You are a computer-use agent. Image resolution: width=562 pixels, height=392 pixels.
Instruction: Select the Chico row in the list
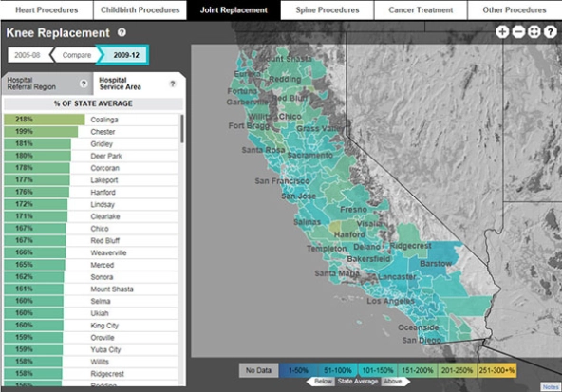pyautogui.click(x=91, y=229)
